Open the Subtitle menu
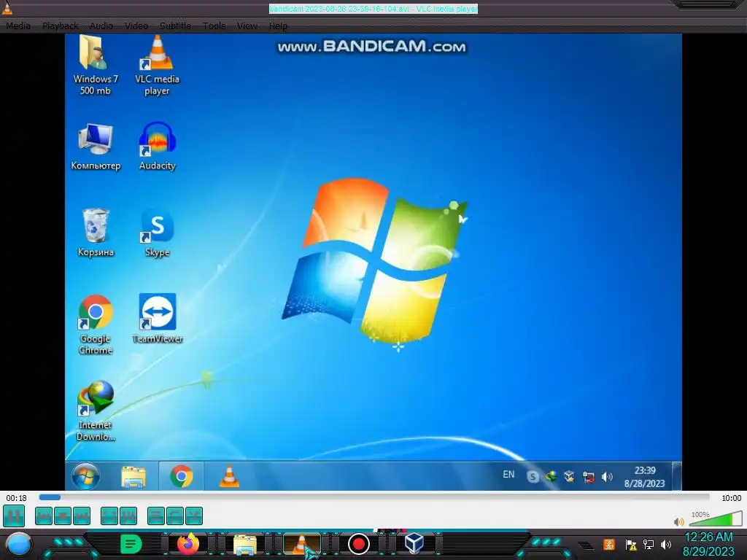 tap(175, 26)
